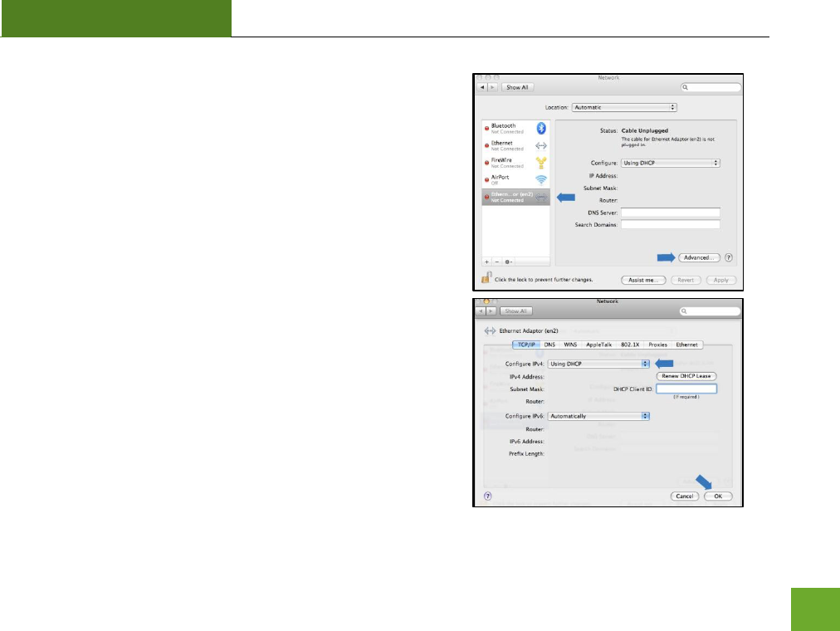Click the Bluetooth icon in the upper Network window
The image size is (840, 631).
541,128
